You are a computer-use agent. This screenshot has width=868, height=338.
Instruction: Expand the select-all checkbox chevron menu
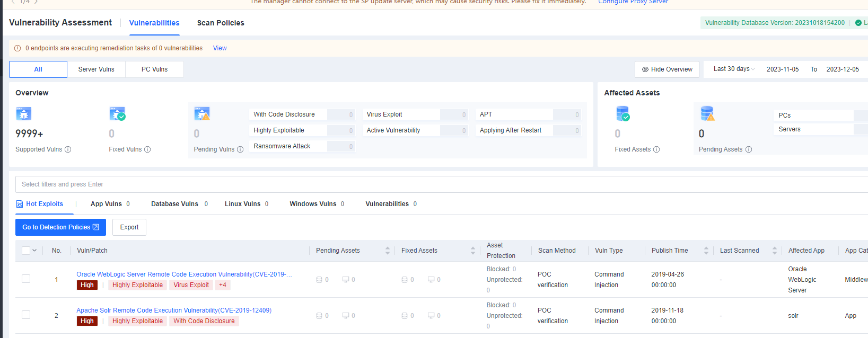[35, 251]
